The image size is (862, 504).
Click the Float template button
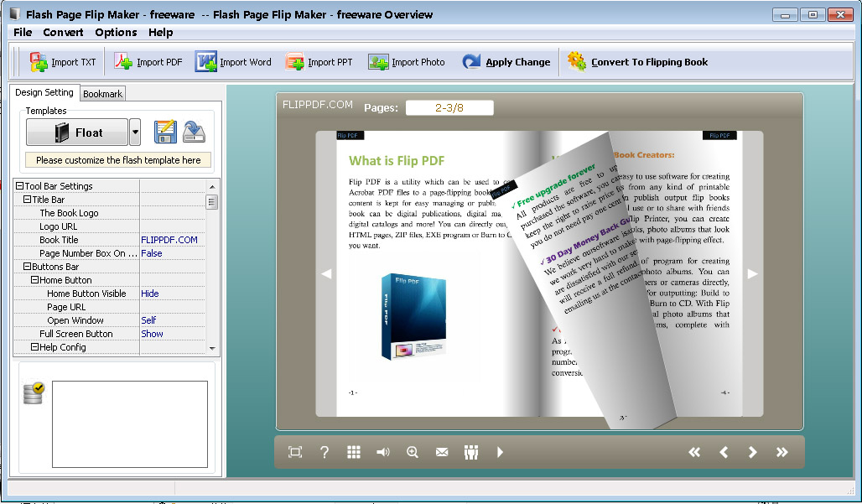(77, 132)
